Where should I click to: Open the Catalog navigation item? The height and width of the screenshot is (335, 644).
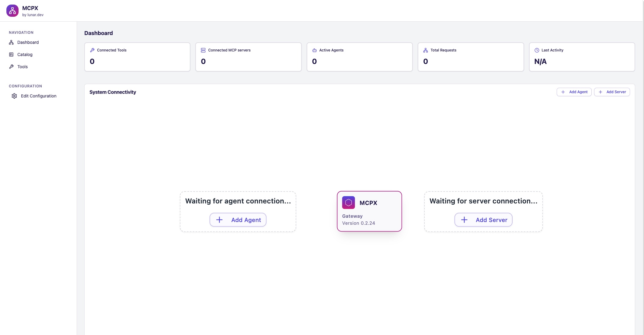pyautogui.click(x=25, y=55)
